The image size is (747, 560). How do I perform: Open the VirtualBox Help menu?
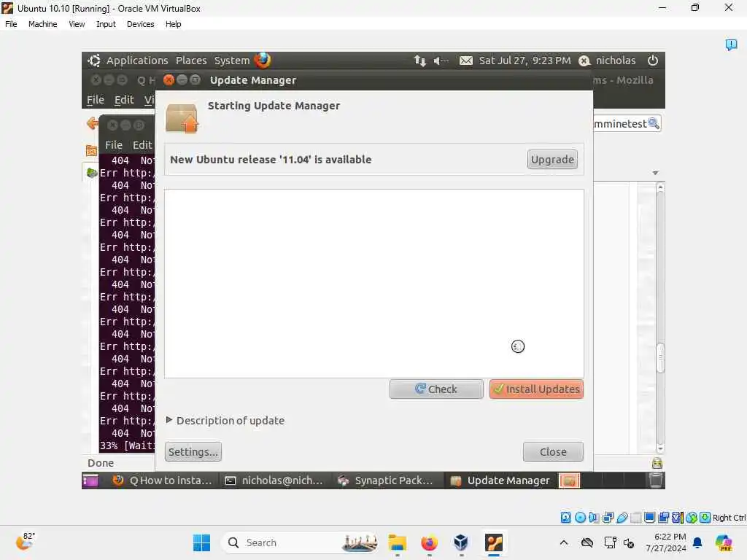173,24
